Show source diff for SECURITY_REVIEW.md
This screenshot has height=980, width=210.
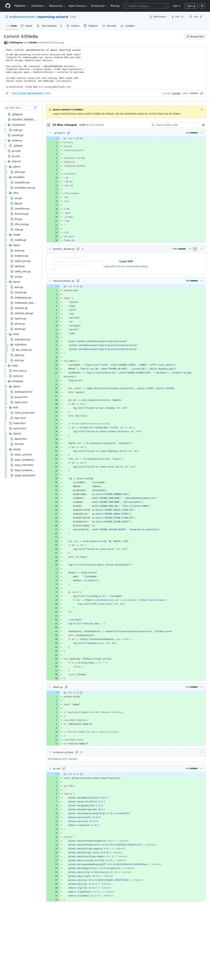189,249
